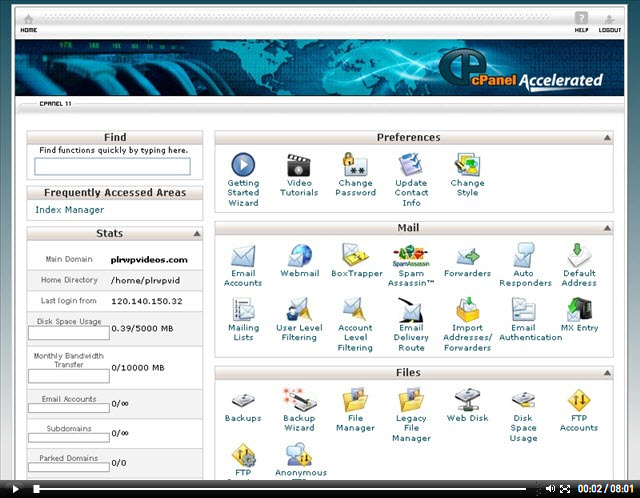Viewport: 640px width, 498px height.
Task: Select home directory /home/plrwpvid
Action: tap(145, 281)
